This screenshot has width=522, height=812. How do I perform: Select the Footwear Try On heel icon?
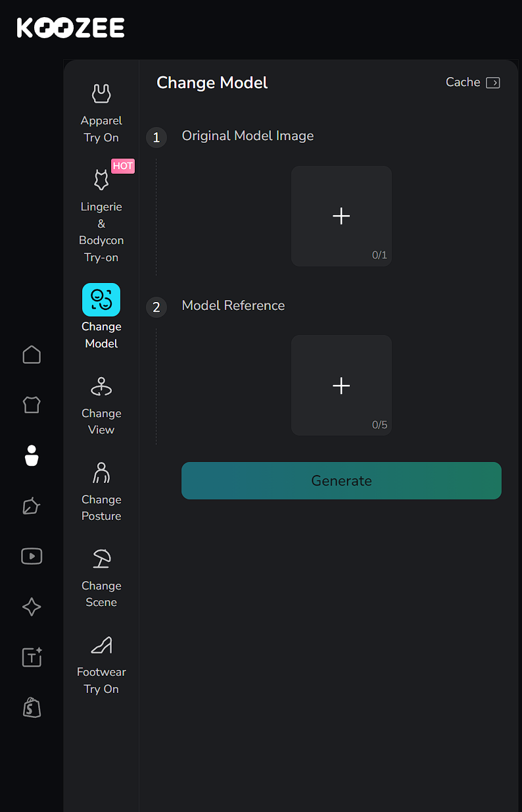pos(101,645)
